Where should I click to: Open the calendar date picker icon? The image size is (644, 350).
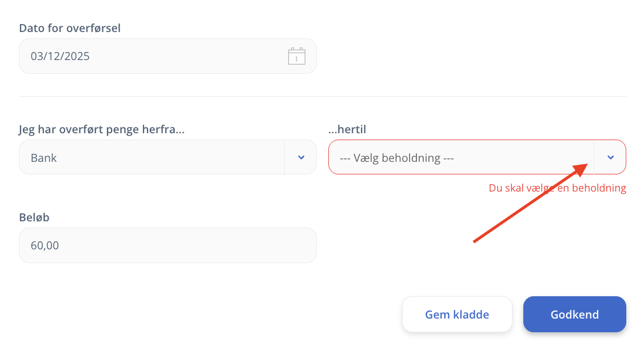coord(296,56)
